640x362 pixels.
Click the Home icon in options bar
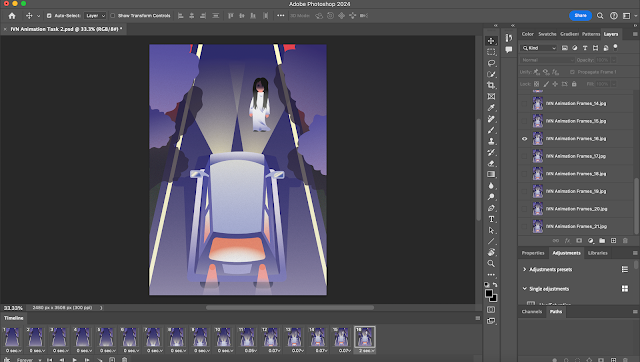12,16
